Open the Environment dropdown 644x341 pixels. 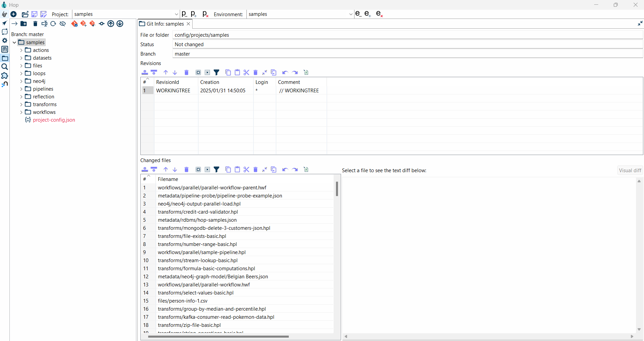(x=350, y=14)
